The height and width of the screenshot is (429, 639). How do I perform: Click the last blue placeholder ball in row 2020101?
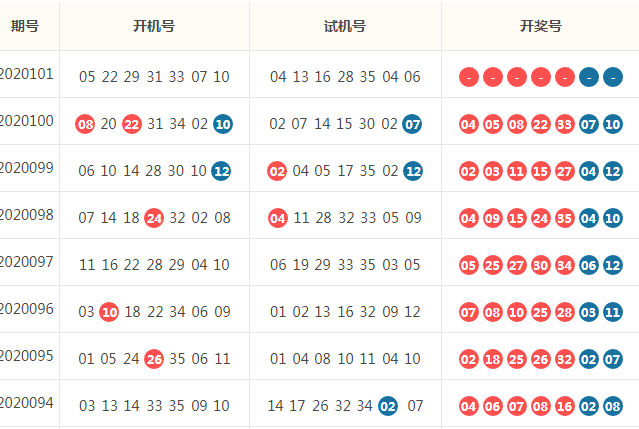[613, 77]
